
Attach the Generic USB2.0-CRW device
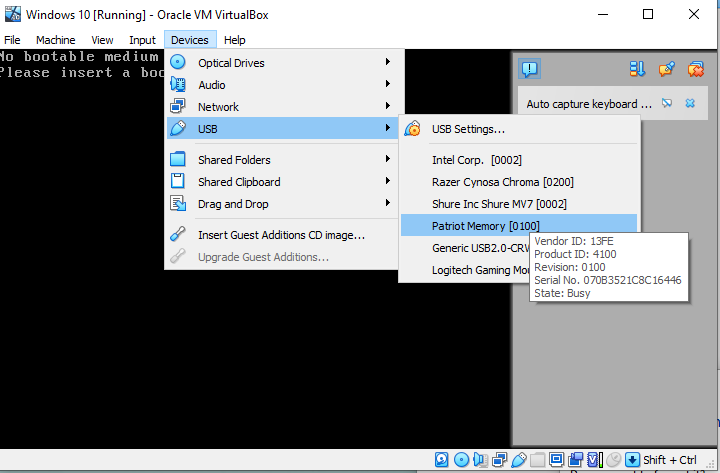pyautogui.click(x=465, y=248)
